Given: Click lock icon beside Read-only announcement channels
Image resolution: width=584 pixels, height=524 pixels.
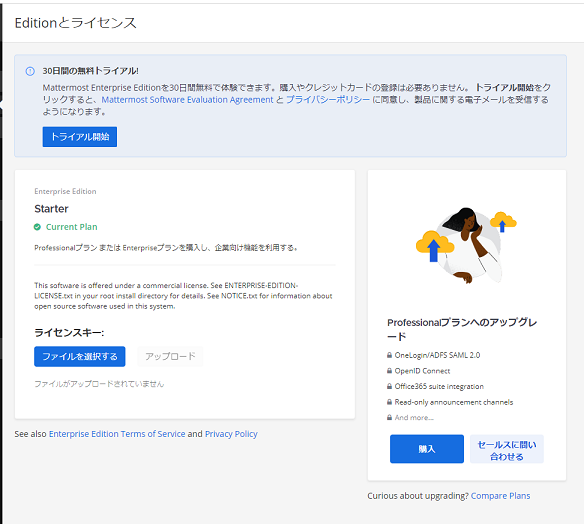Looking at the screenshot, I should point(389,402).
